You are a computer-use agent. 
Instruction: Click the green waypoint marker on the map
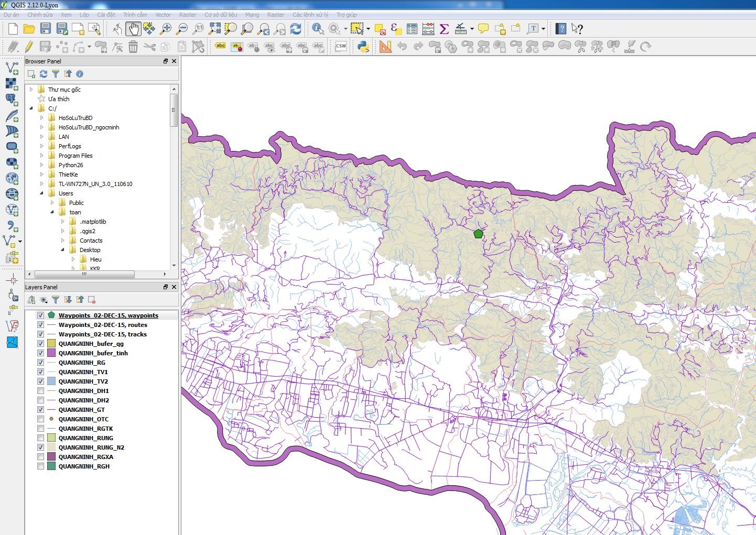pyautogui.click(x=478, y=234)
